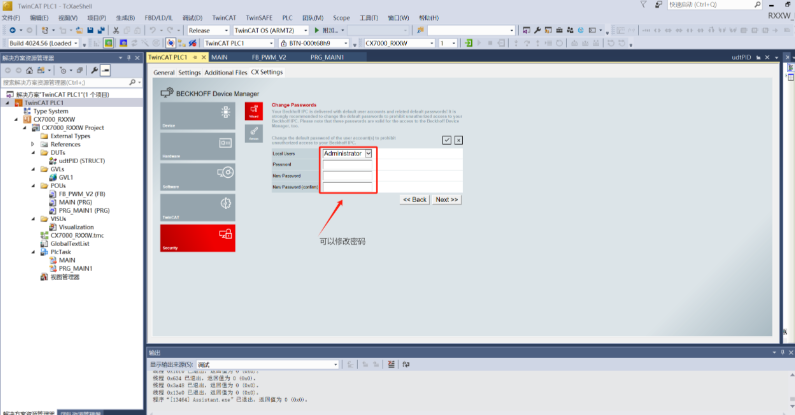Click the << Back button

[415, 199]
